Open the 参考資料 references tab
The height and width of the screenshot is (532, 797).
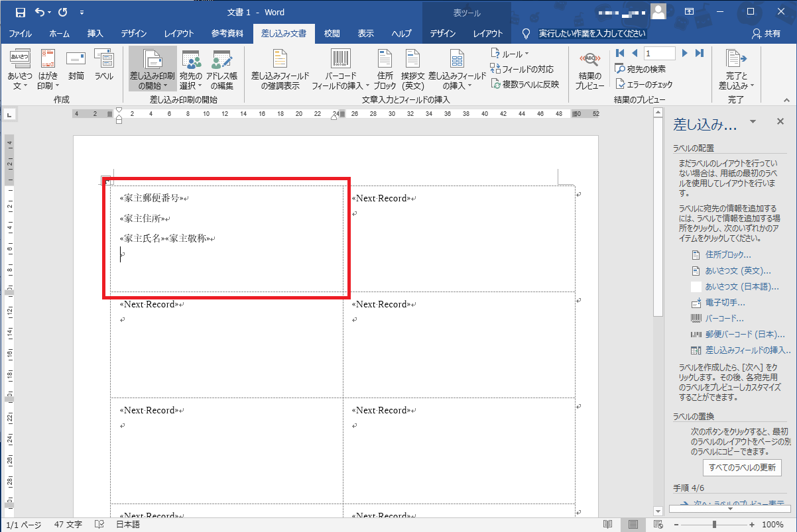click(227, 34)
